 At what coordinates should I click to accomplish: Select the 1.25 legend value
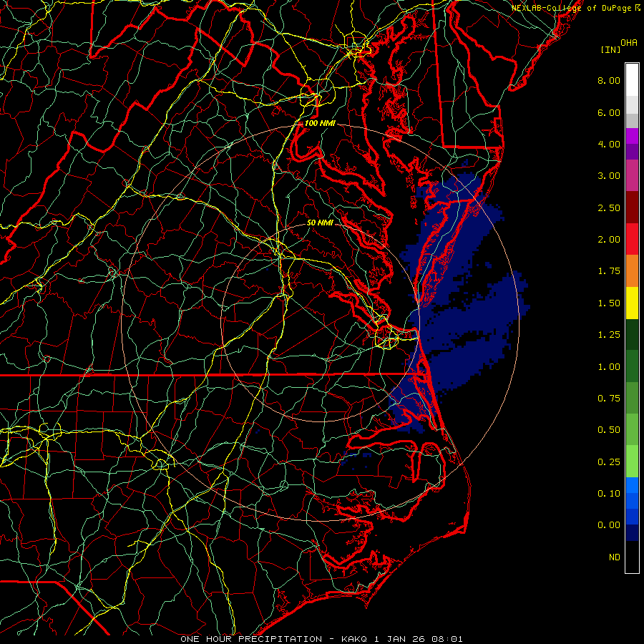click(x=609, y=335)
